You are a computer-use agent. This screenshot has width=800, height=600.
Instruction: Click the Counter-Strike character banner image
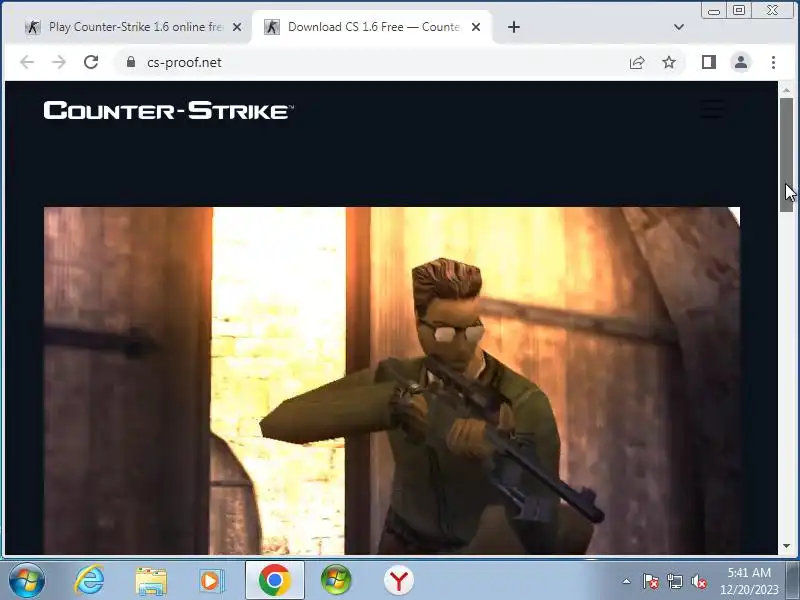click(392, 381)
